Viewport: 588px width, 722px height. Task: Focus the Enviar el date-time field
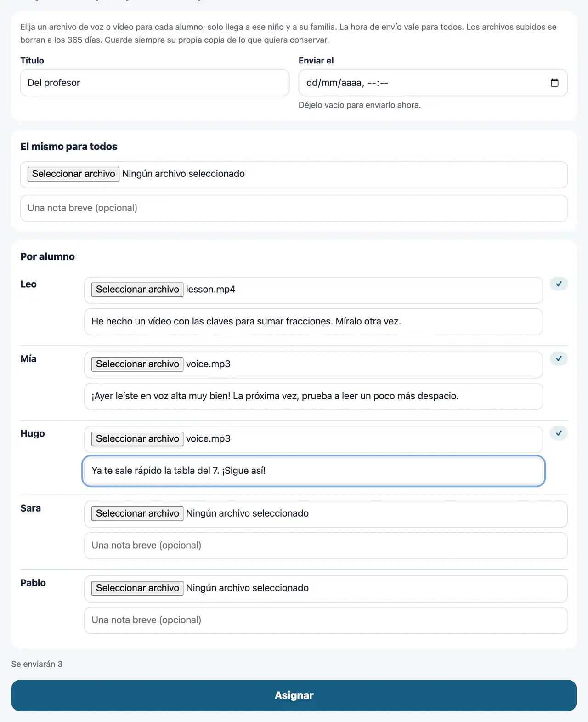click(x=433, y=83)
